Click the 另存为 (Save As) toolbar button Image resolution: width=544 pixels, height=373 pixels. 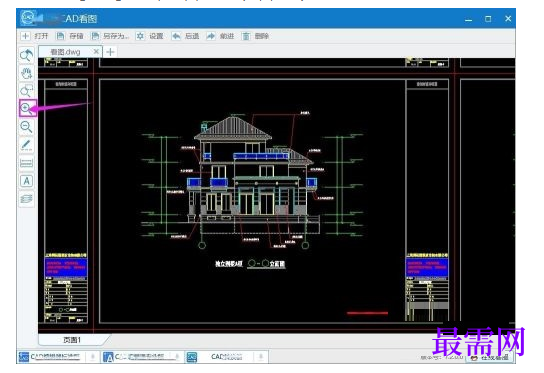(110, 36)
